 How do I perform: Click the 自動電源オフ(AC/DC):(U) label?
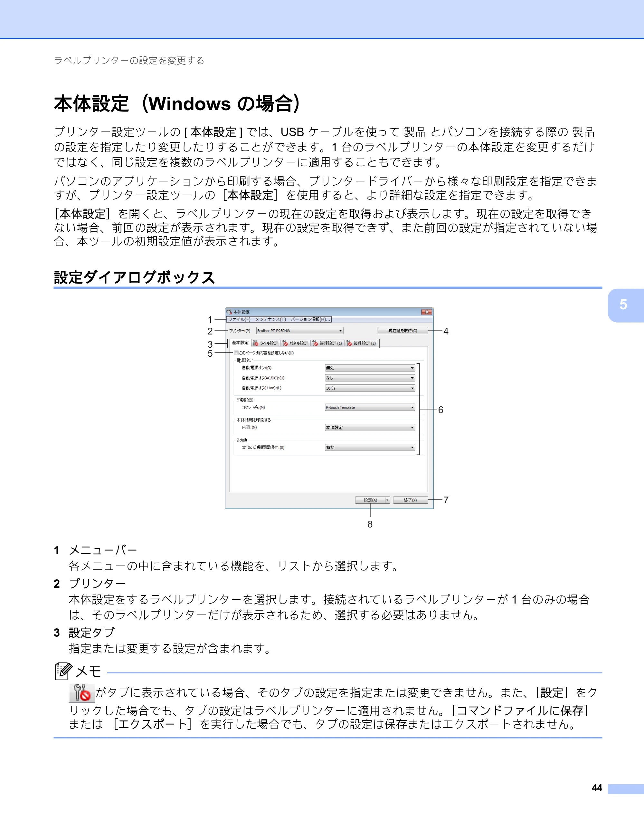click(263, 378)
